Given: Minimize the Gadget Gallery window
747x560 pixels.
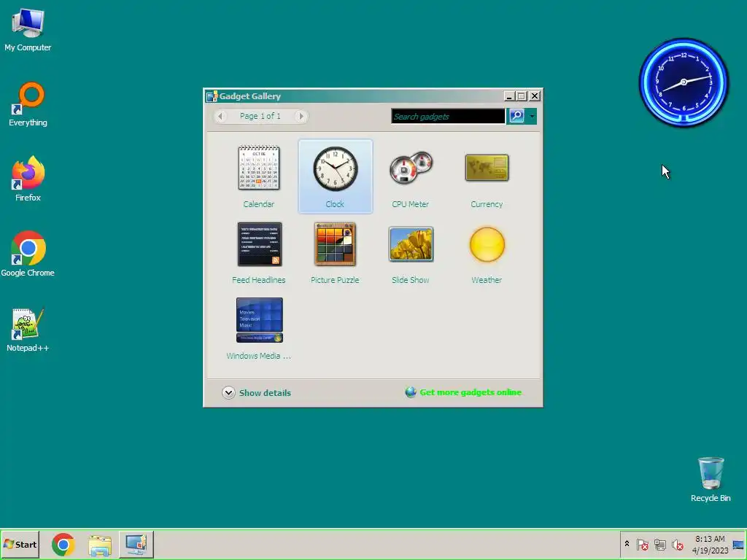Looking at the screenshot, I should [x=508, y=96].
